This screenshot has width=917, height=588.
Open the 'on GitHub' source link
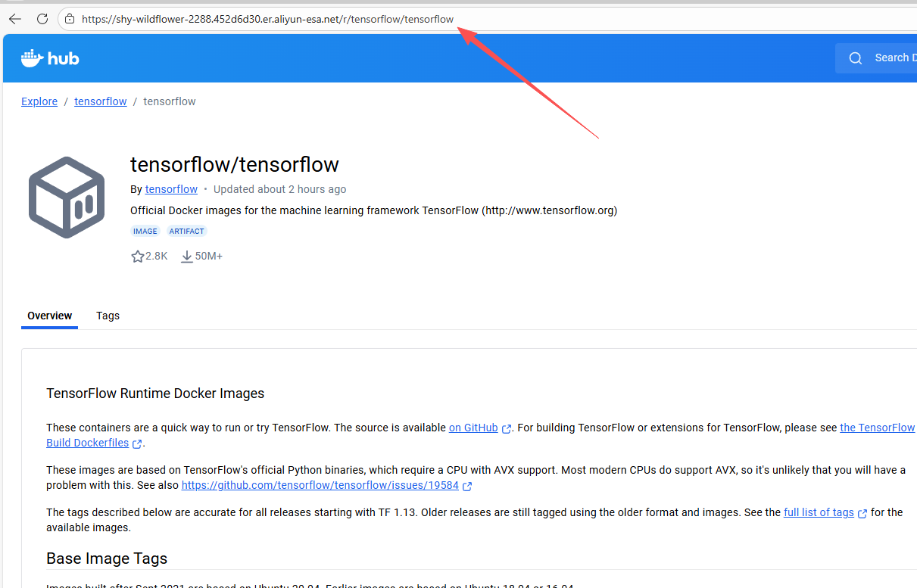pyautogui.click(x=473, y=428)
